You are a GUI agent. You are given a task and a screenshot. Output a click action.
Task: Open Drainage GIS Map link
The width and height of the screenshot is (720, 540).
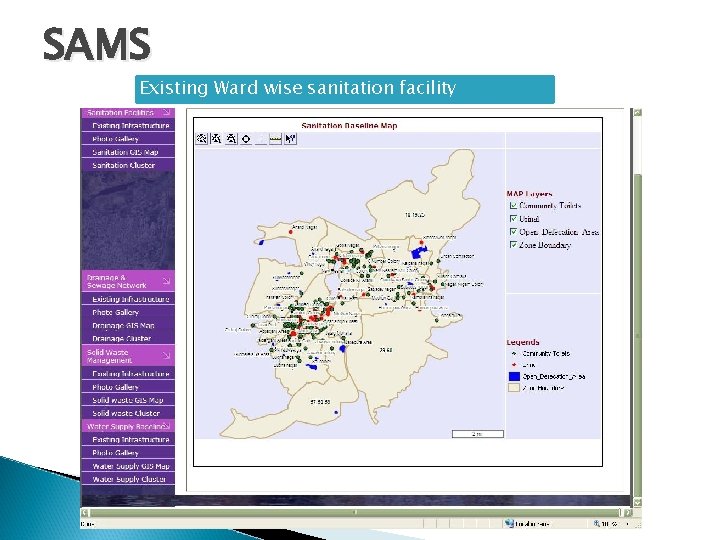[x=128, y=326]
